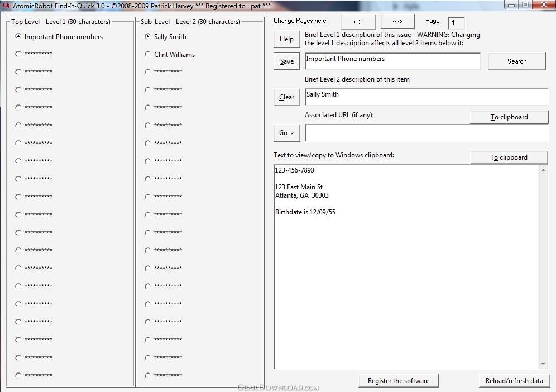This screenshot has width=556, height=392.
Task: Copy text area using its To clipboard button
Action: tap(509, 157)
